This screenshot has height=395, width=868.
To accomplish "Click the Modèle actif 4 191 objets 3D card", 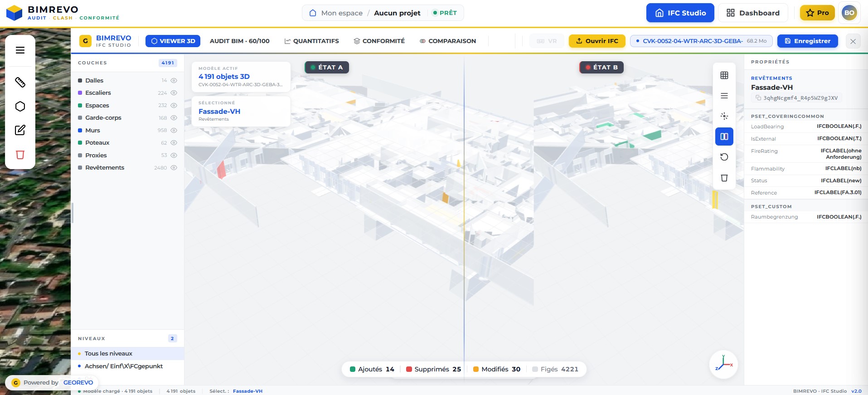I will pos(241,77).
